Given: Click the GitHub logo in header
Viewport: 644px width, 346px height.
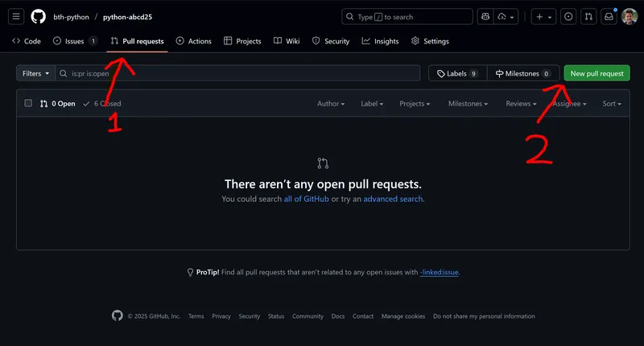Looking at the screenshot, I should [x=39, y=17].
